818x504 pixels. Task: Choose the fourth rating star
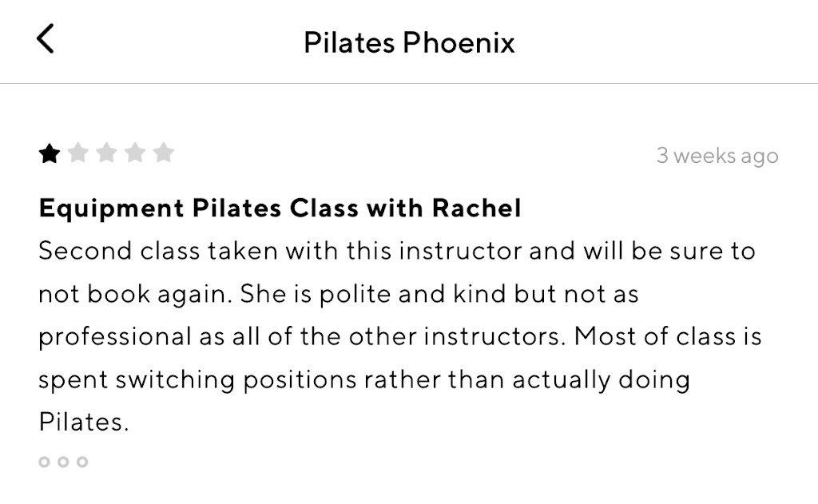pos(135,153)
